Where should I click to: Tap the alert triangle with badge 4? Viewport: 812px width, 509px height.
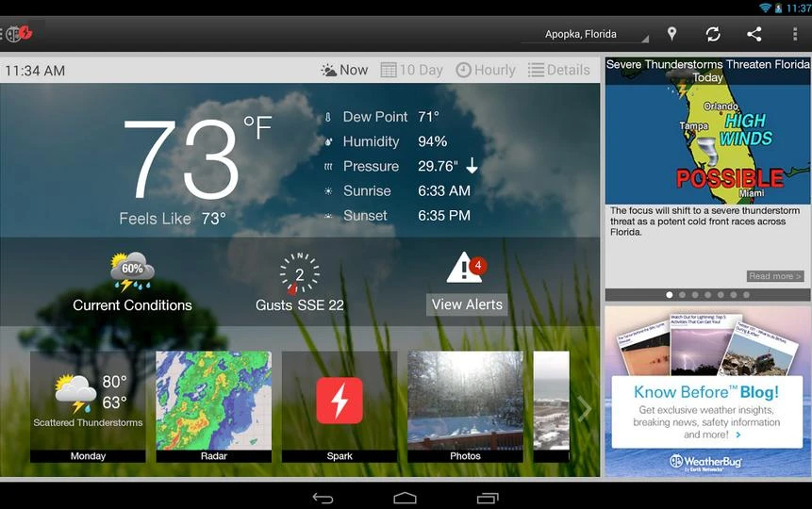tap(467, 267)
